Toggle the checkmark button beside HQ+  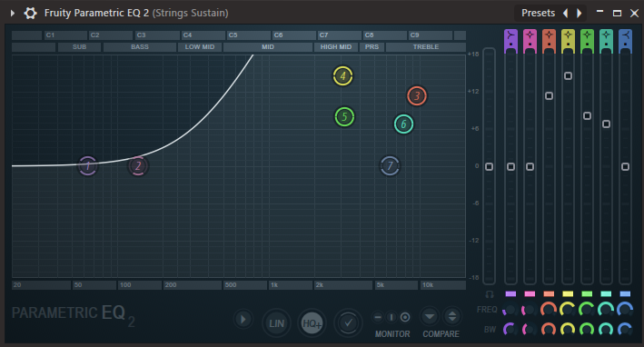[348, 323]
